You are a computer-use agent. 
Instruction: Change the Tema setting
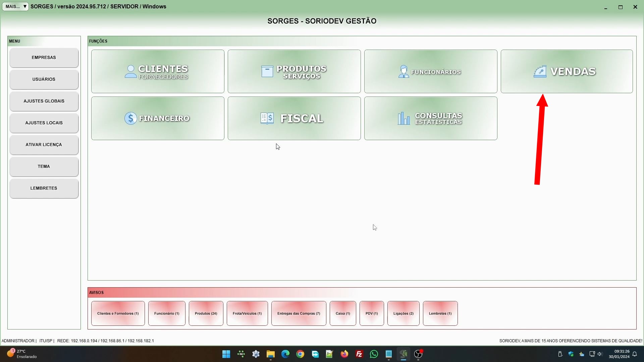pos(44,167)
